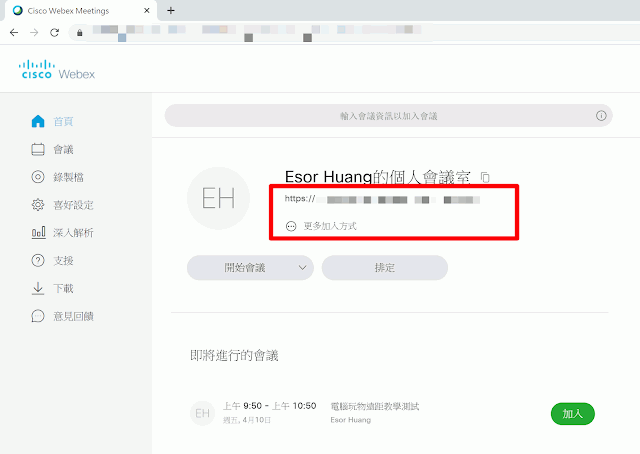640x454 pixels.
Task: Go back with browser back arrow
Action: [14, 33]
